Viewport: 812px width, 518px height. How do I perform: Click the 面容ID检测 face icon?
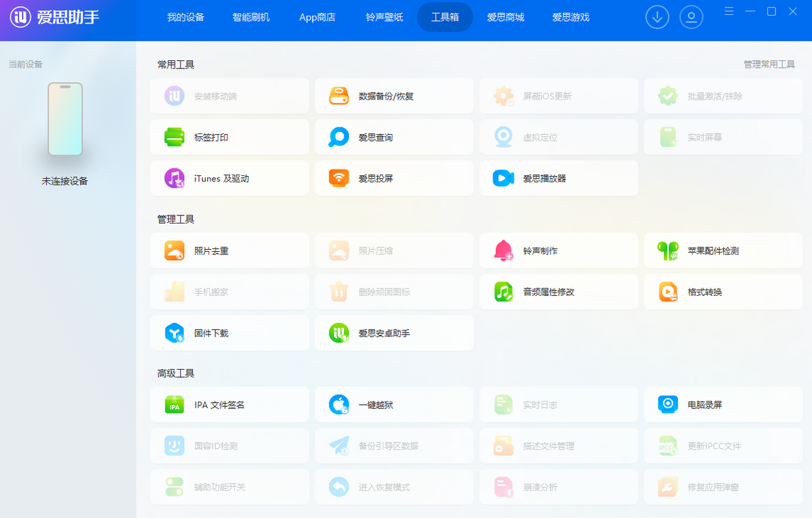tap(175, 446)
